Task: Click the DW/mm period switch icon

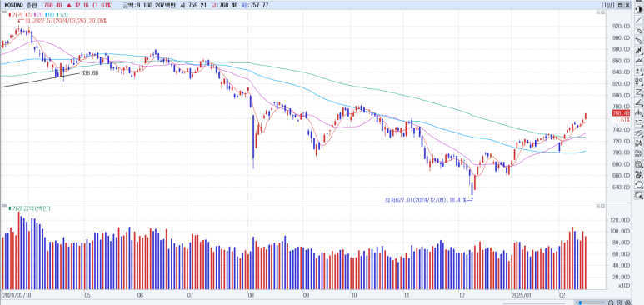Action: [639, 154]
